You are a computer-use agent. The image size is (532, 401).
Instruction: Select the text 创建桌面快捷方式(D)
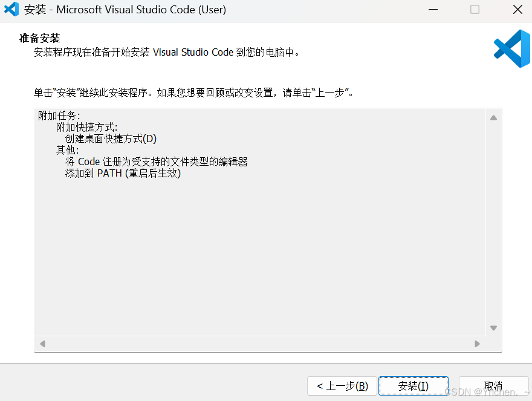tap(111, 139)
